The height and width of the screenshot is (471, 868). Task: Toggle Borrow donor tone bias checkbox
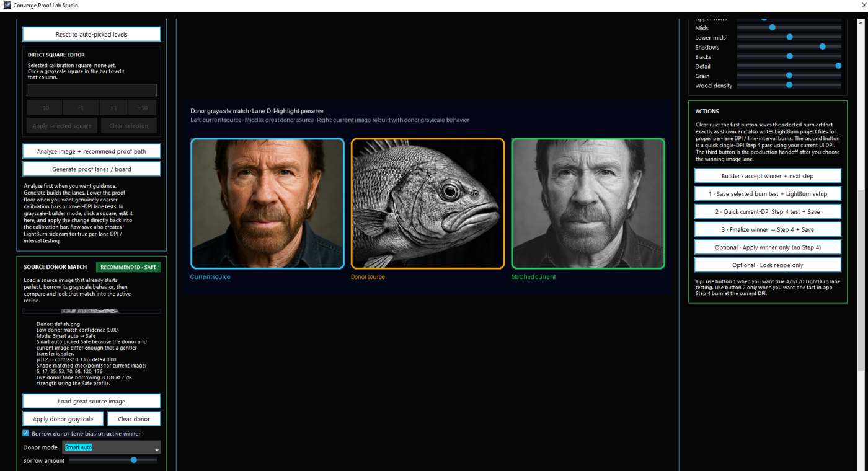[x=26, y=433]
